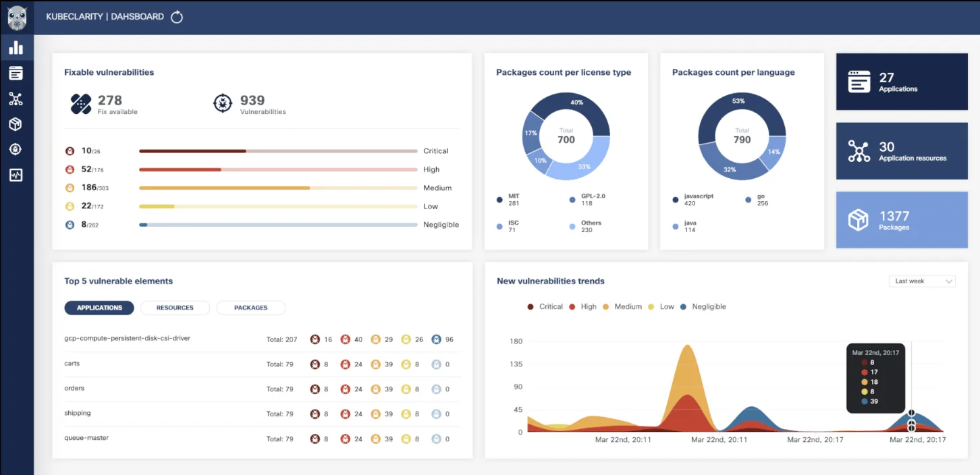Click the MIT legend color dot
Viewport: 980px width, 475px height.
tap(499, 200)
